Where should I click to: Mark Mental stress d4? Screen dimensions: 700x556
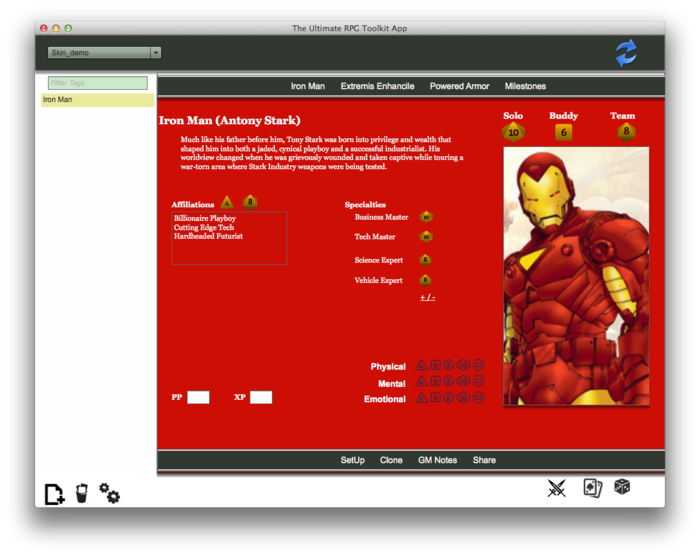(421, 381)
